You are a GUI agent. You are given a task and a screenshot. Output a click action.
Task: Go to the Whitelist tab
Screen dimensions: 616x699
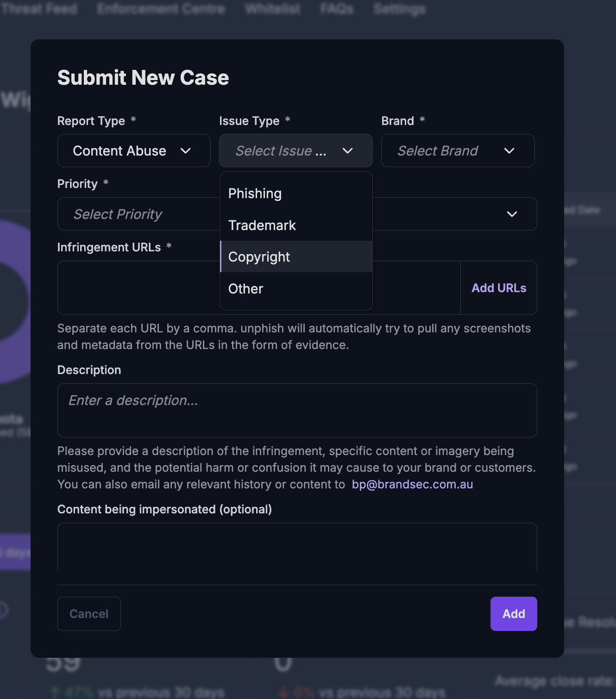tap(273, 9)
